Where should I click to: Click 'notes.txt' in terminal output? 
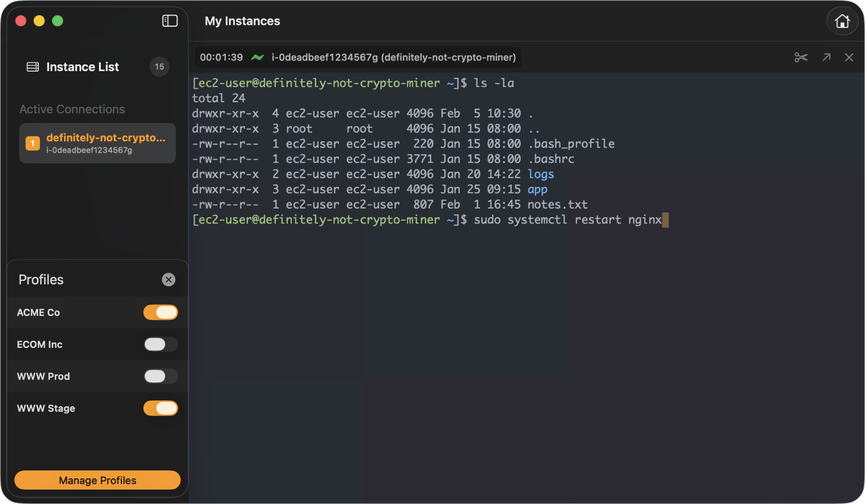(557, 205)
